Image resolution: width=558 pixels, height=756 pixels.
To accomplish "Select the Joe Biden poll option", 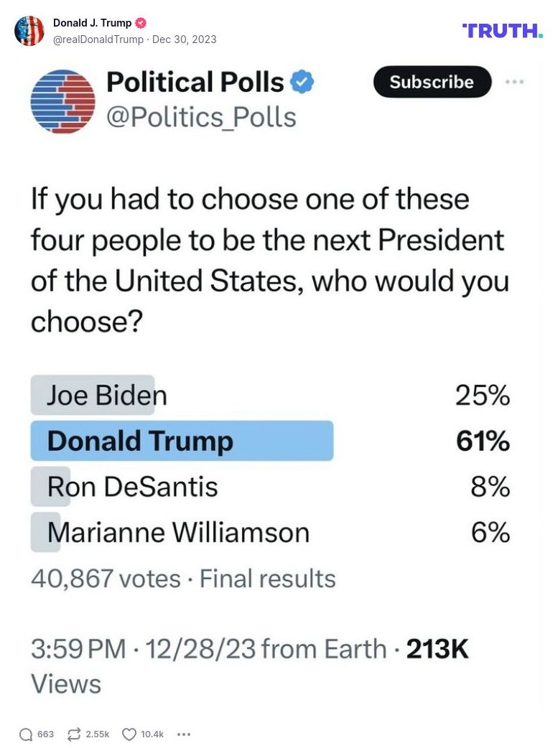I will click(108, 395).
